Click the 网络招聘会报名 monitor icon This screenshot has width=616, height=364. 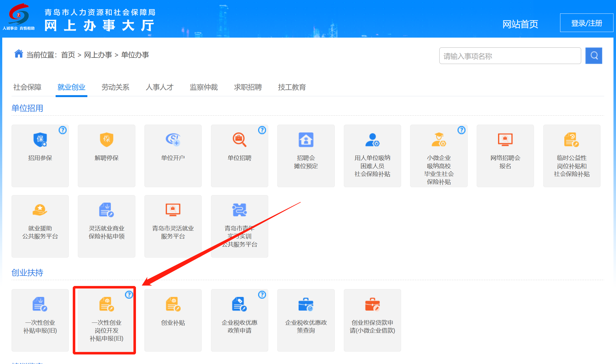[505, 140]
